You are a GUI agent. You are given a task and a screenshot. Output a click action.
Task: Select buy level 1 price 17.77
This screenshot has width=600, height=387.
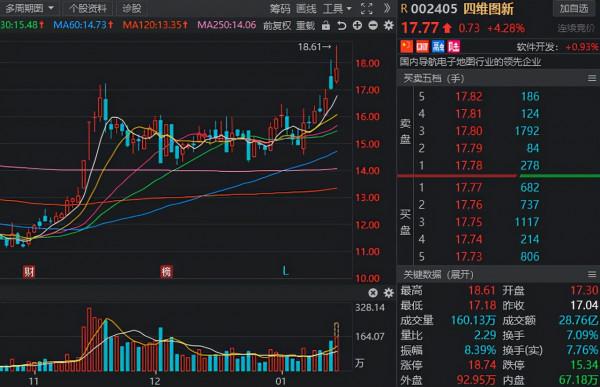tap(469, 187)
